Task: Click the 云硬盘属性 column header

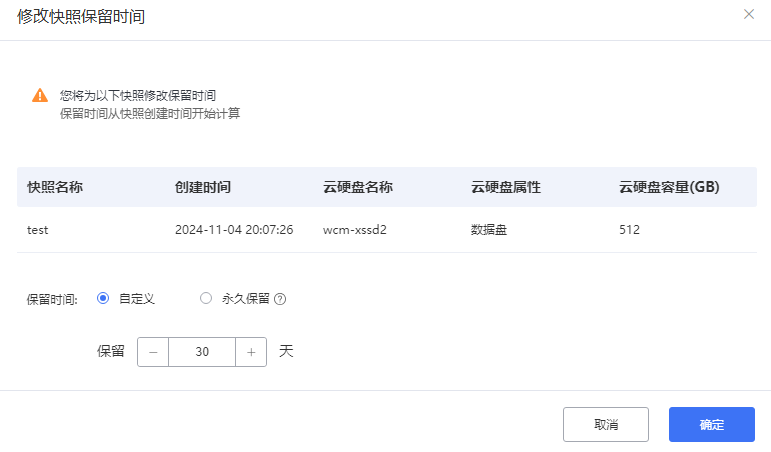Action: (x=506, y=187)
